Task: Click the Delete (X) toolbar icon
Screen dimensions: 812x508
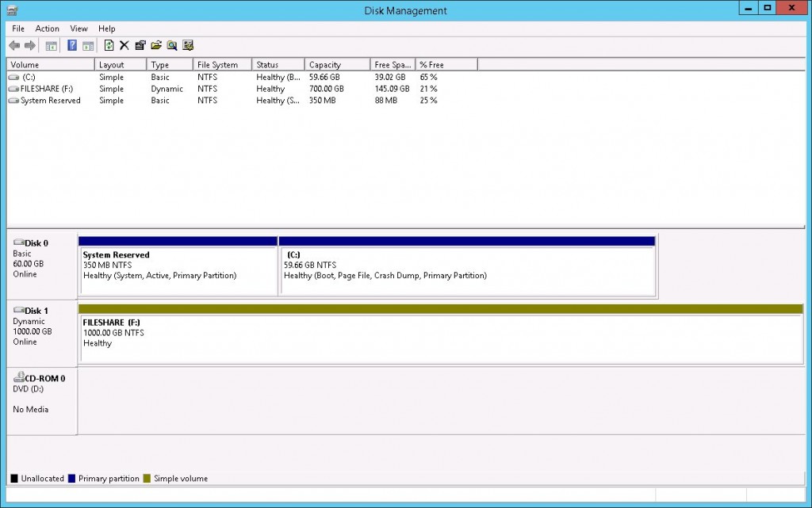Action: click(124, 45)
